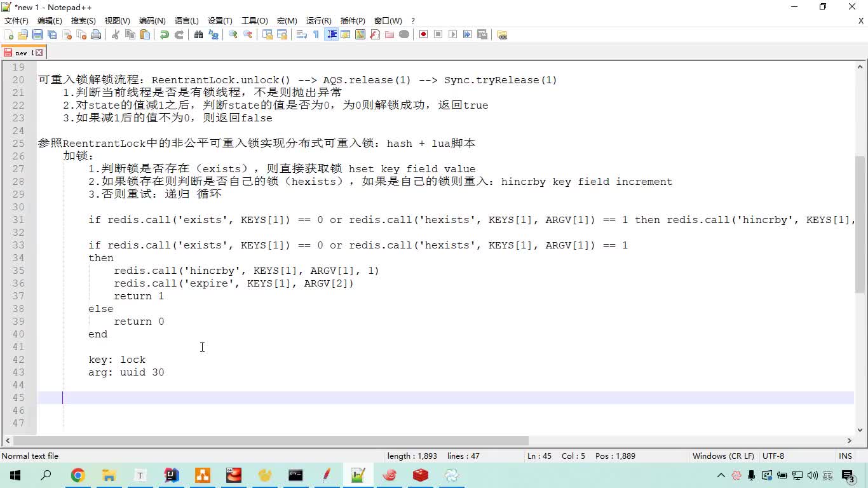Open the 编辑(E) menu
The width and height of the screenshot is (868, 488).
50,21
